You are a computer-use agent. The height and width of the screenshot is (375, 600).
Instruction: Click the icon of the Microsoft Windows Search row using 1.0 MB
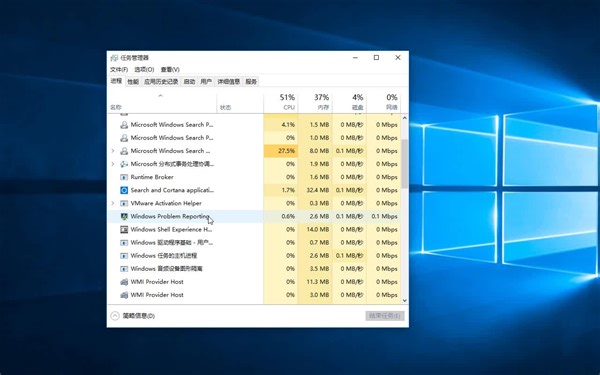click(124, 138)
